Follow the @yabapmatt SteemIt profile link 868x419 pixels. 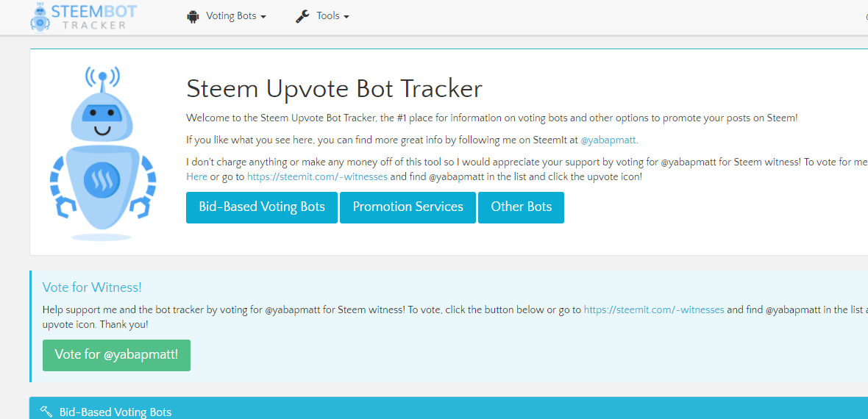tap(609, 140)
